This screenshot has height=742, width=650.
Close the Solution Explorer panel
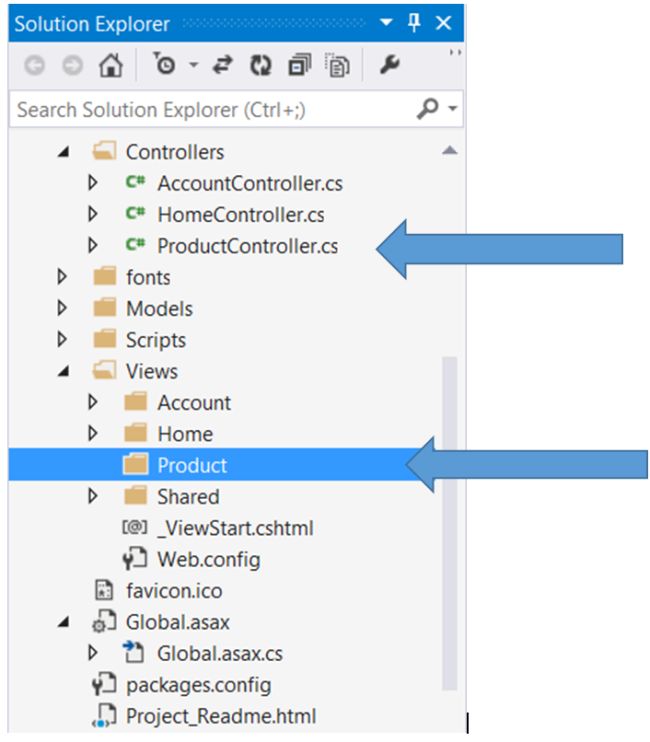point(443,23)
